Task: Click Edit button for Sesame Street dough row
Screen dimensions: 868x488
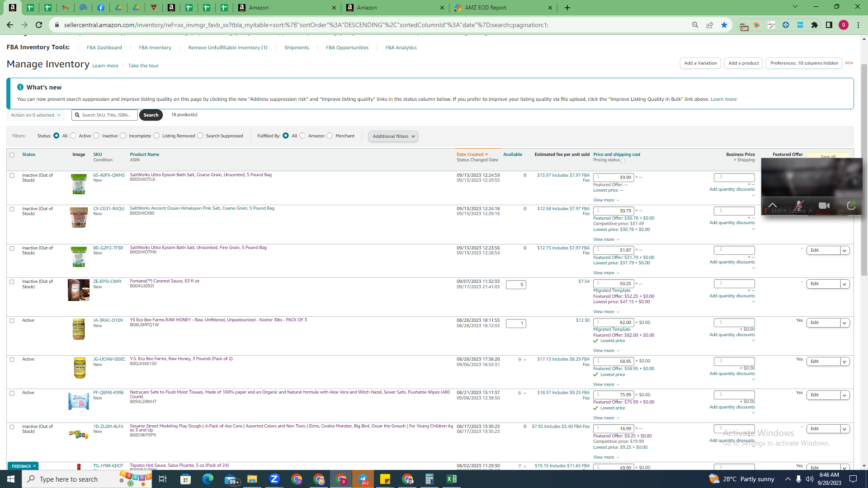Action: pyautogui.click(x=823, y=429)
